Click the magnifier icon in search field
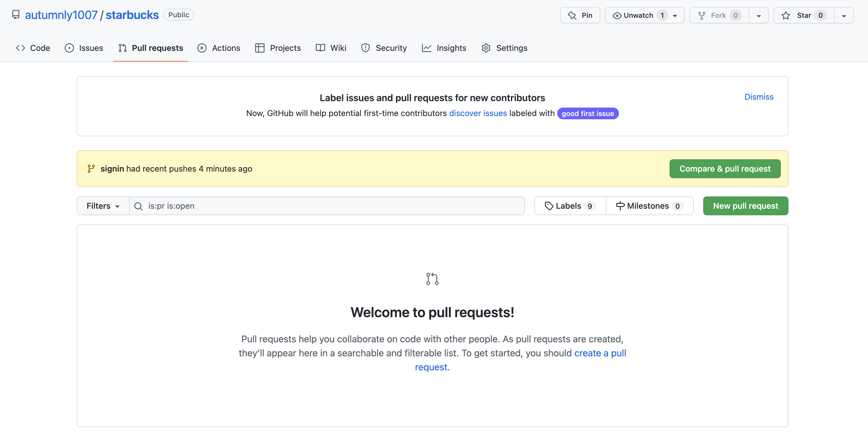 click(138, 206)
